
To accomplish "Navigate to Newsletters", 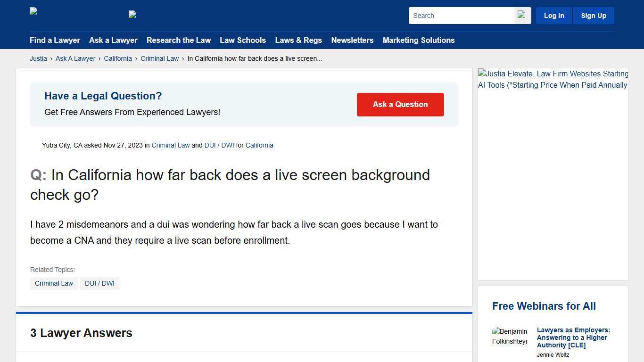I will coord(352,41).
